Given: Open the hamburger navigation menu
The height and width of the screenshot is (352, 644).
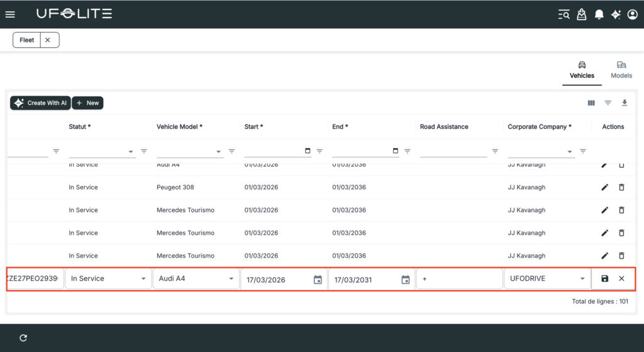Looking at the screenshot, I should pos(10,14).
